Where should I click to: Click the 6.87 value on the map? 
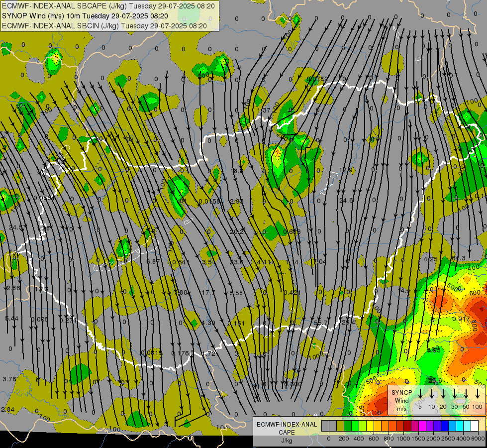coord(153,262)
